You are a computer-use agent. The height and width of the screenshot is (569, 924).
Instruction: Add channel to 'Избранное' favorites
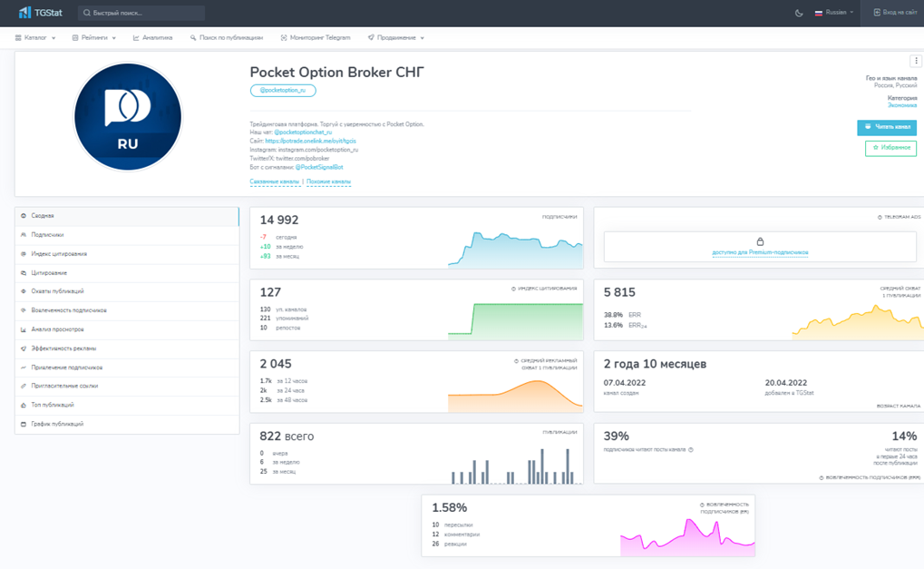coord(890,147)
